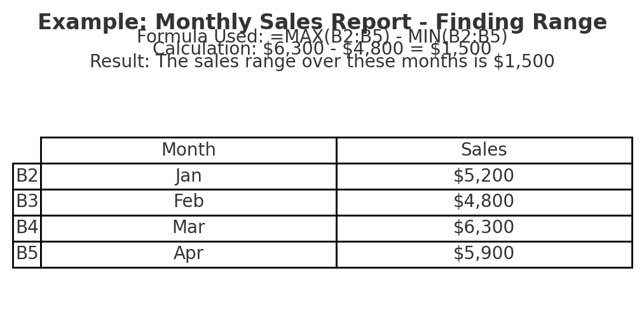644x315 pixels.
Task: Select the $6,300 sales cell
Action: click(484, 228)
